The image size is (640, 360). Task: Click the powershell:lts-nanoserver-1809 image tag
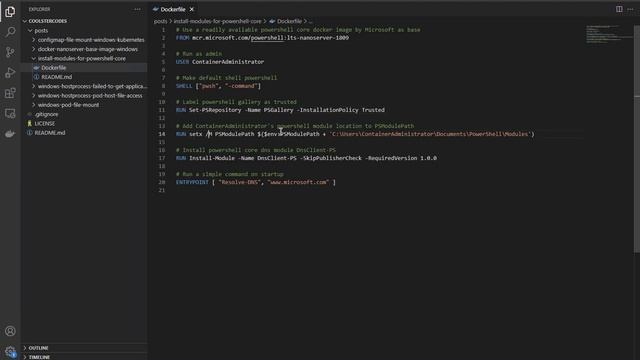coord(300,38)
